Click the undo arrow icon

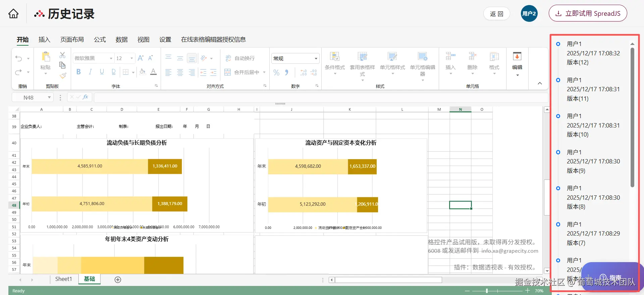(x=18, y=58)
